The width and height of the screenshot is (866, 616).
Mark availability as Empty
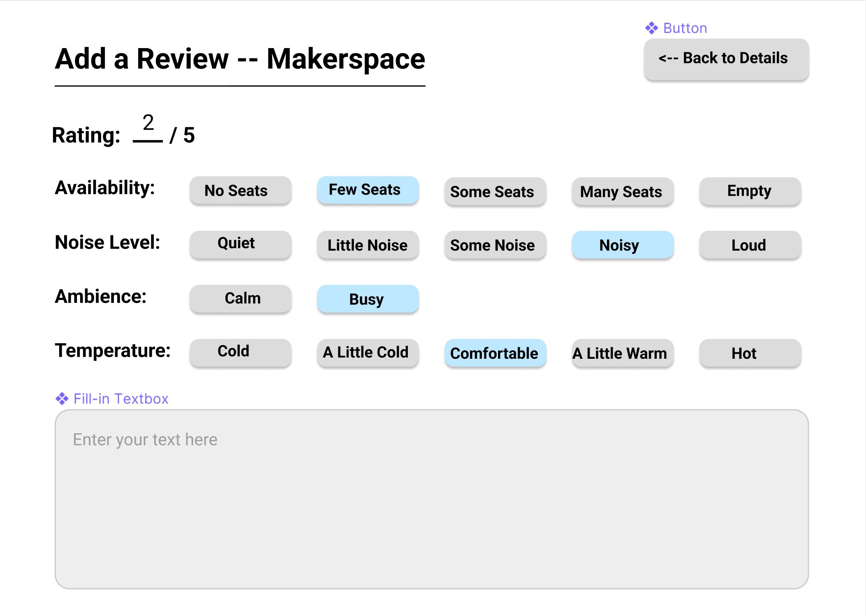pyautogui.click(x=750, y=191)
